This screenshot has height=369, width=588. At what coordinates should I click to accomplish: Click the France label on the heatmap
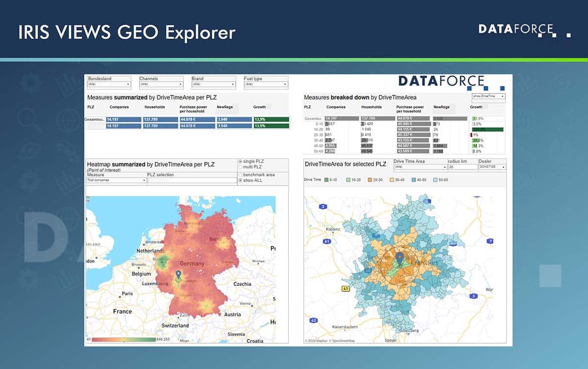[x=122, y=311]
